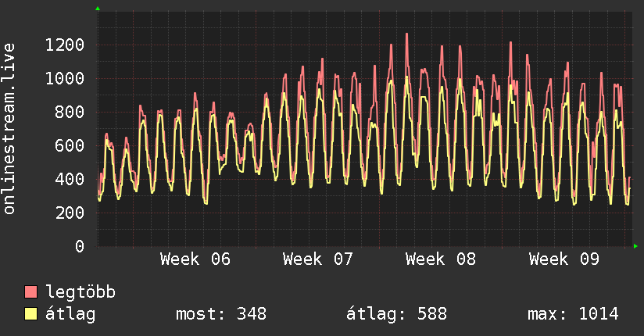Click the Week 07 axis label
644x336 pixels.
[318, 259]
